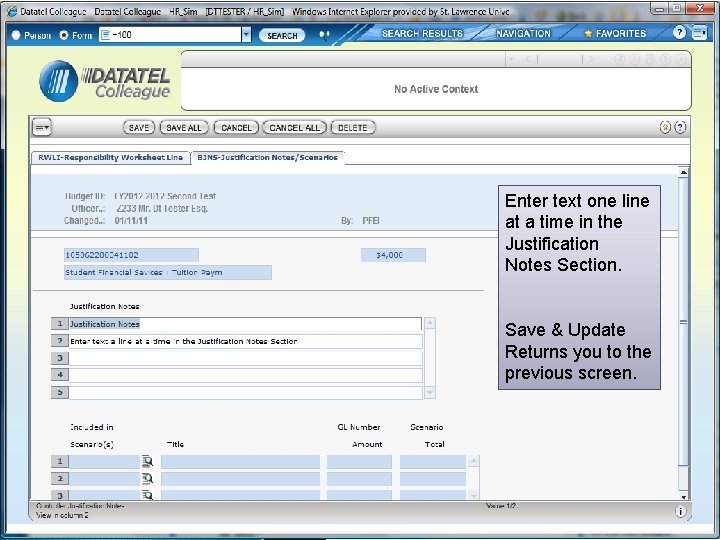Click the form's vertical scrollbar down arrow
720x540 pixels.
click(x=683, y=496)
